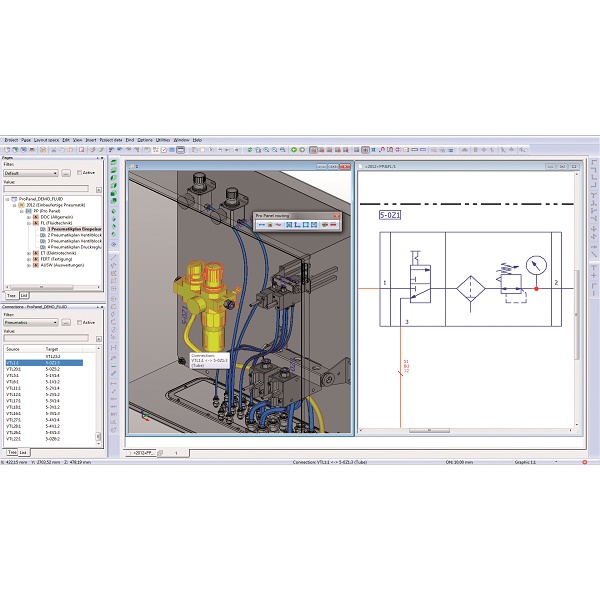600x600 pixels.
Task: Click the green forward arrow toolbar icon
Action: 303,149
